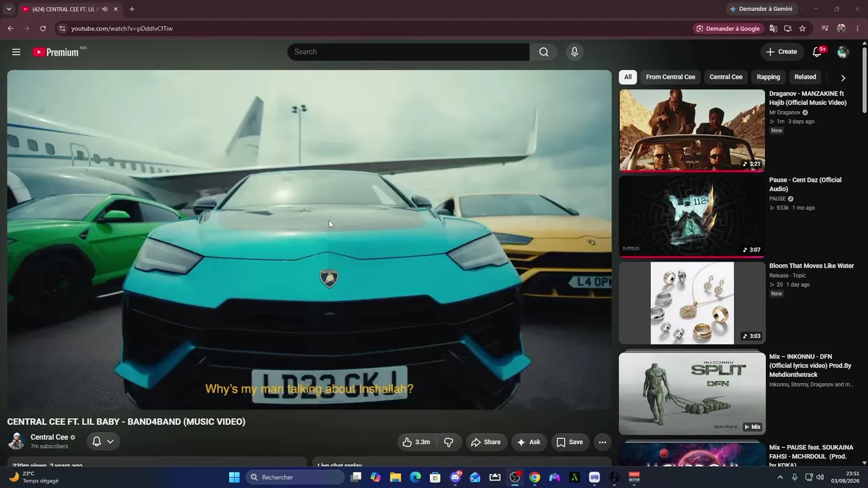
Task: Click the video player to pause
Action: 309,239
